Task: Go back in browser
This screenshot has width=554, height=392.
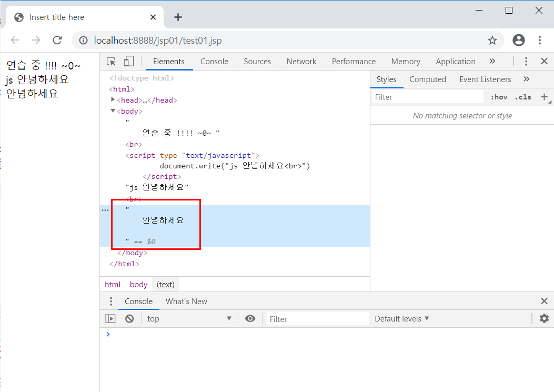Action: [x=15, y=41]
